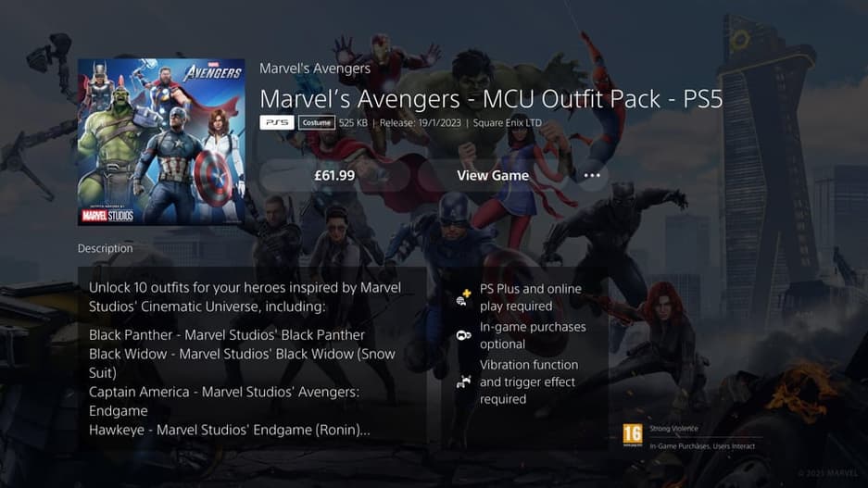Viewport: 868px width, 488px height.
Task: Open the three-dots more options menu
Action: (x=592, y=175)
